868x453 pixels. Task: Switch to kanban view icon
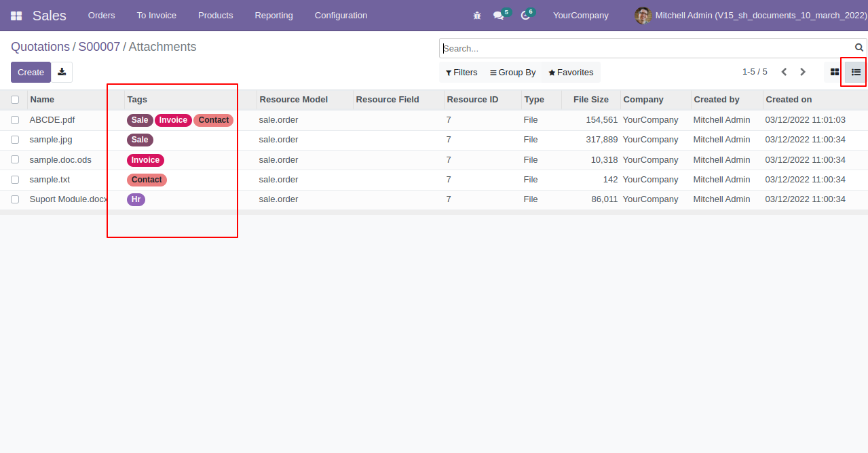(x=835, y=72)
